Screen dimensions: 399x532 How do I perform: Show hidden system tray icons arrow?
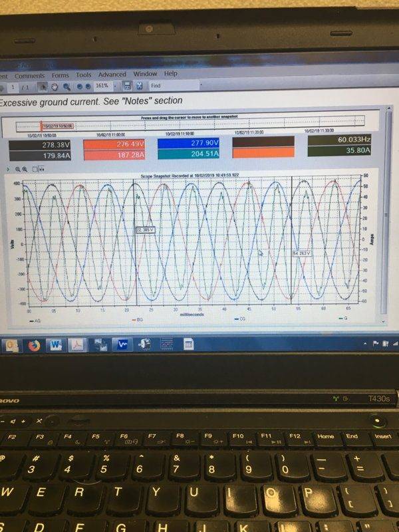pos(365,344)
